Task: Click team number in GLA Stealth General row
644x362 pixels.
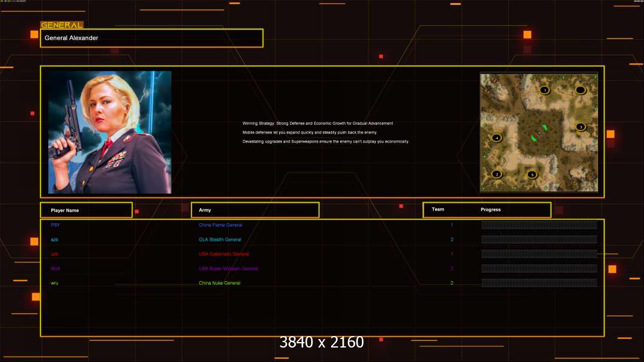Action: click(x=452, y=240)
